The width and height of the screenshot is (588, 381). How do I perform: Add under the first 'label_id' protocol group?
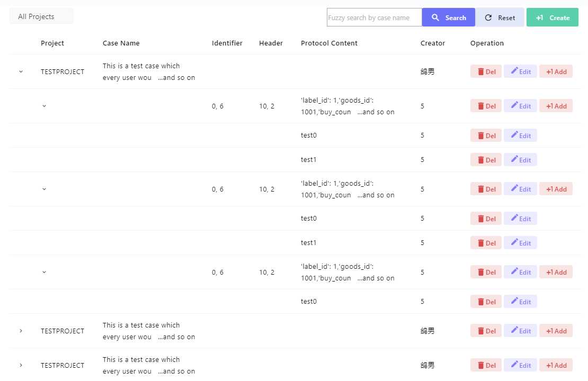pyautogui.click(x=556, y=106)
